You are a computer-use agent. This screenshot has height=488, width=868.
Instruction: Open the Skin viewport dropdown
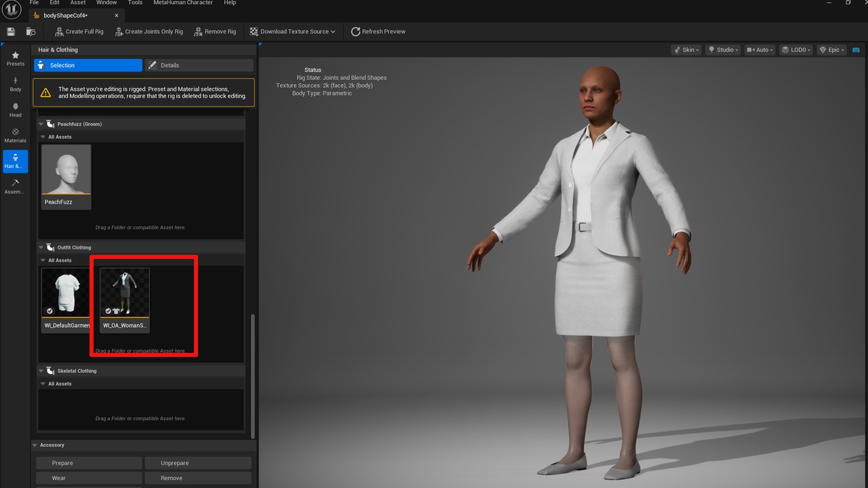pos(686,49)
